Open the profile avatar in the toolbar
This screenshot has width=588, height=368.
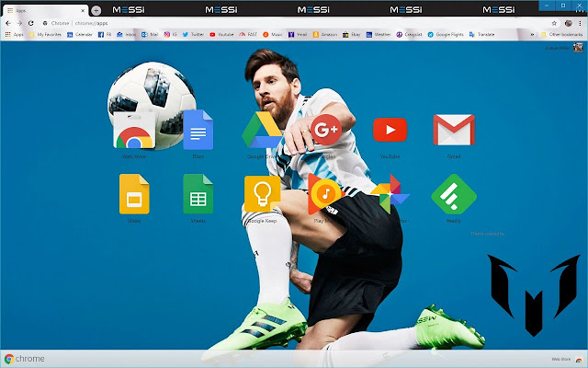tap(569, 23)
